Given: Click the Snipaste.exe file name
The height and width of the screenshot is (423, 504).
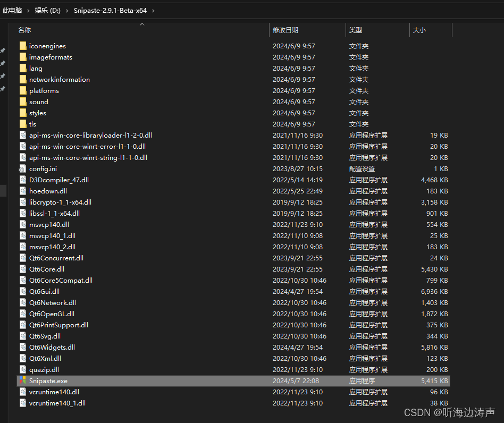Looking at the screenshot, I should click(x=48, y=381).
